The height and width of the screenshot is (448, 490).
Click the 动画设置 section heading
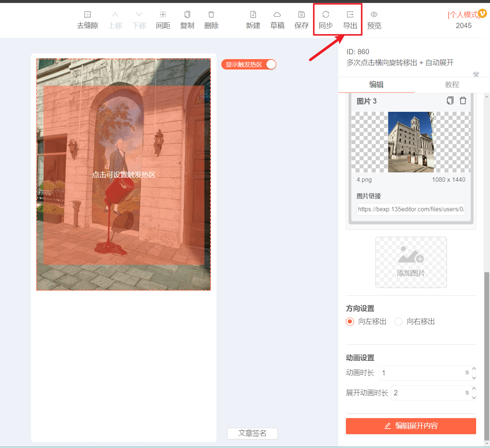point(360,358)
